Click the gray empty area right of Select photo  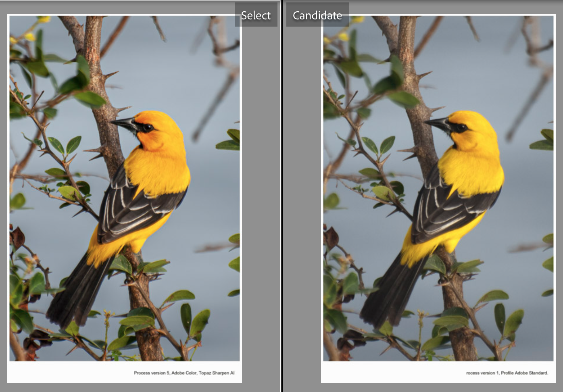[261, 202]
